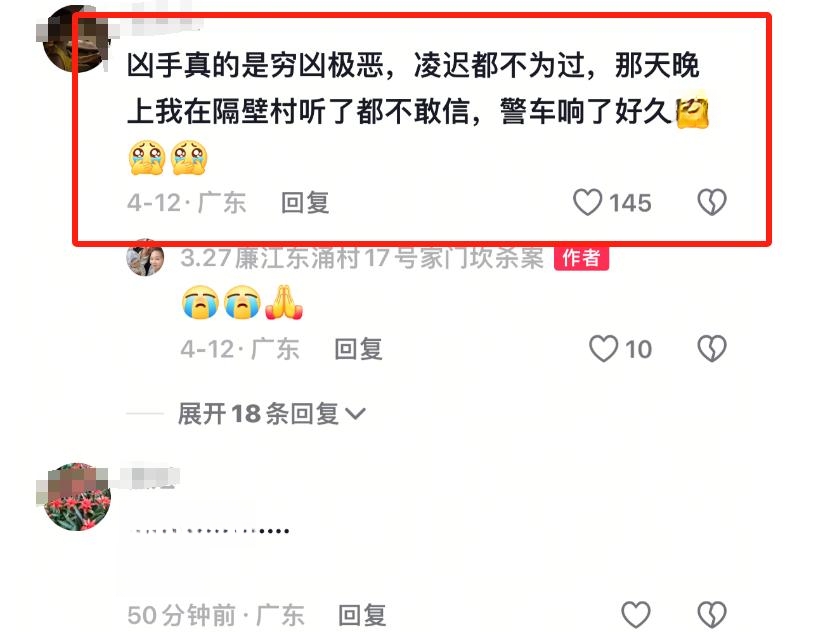
Task: Tap broken heart on the author's reply
Action: 712,349
